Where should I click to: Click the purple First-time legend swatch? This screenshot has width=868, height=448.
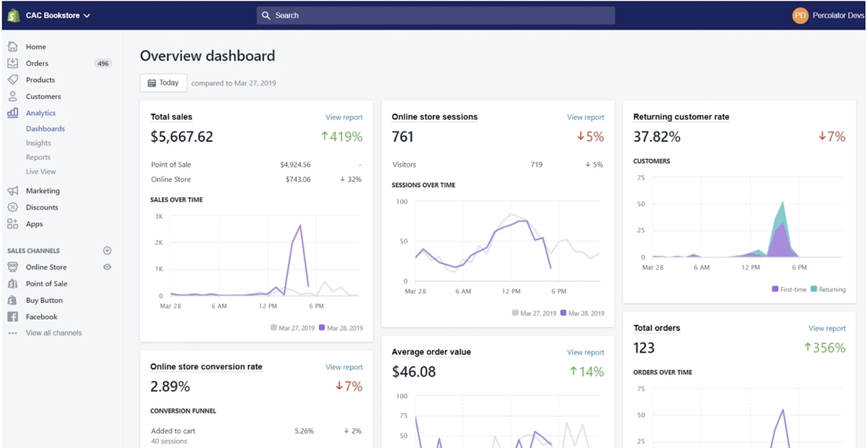775,289
